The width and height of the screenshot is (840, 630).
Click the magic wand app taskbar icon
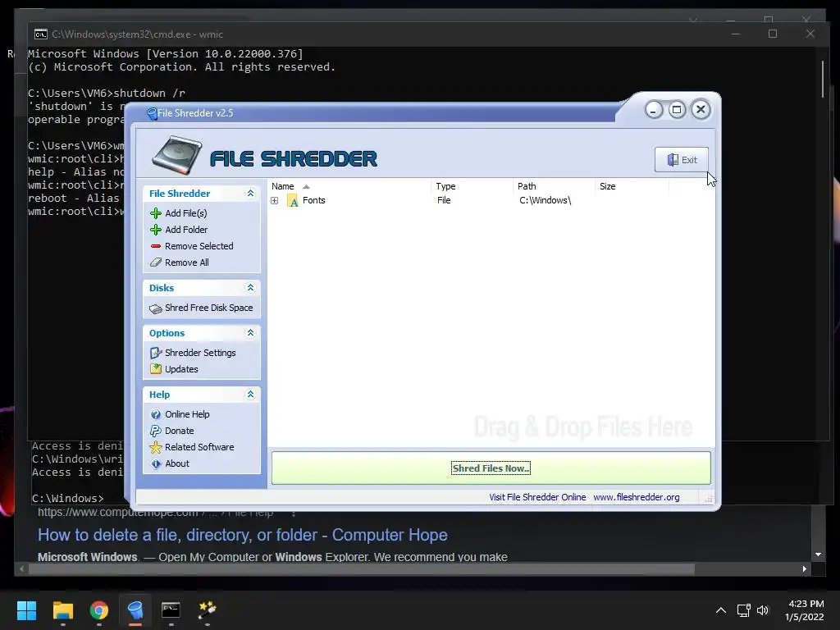(207, 610)
